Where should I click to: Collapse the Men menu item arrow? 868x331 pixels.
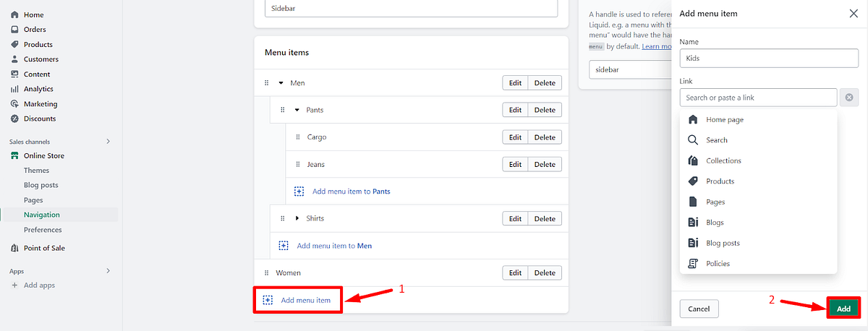pos(281,83)
